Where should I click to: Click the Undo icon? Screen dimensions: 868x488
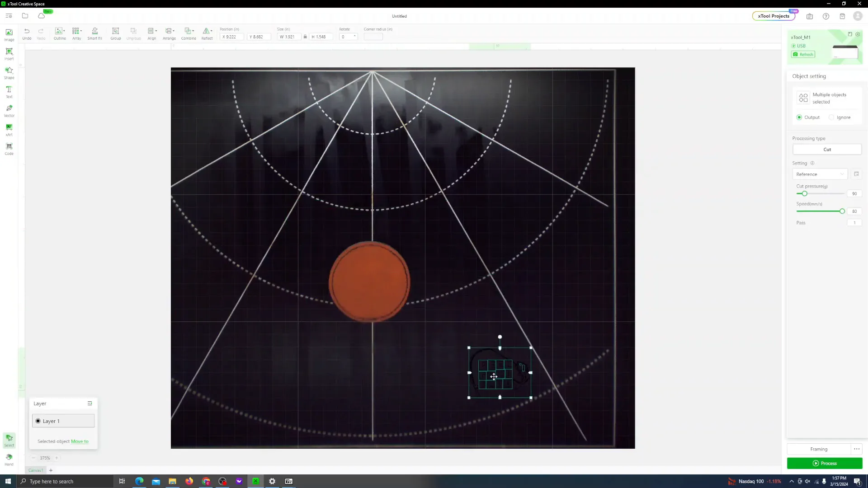click(27, 33)
